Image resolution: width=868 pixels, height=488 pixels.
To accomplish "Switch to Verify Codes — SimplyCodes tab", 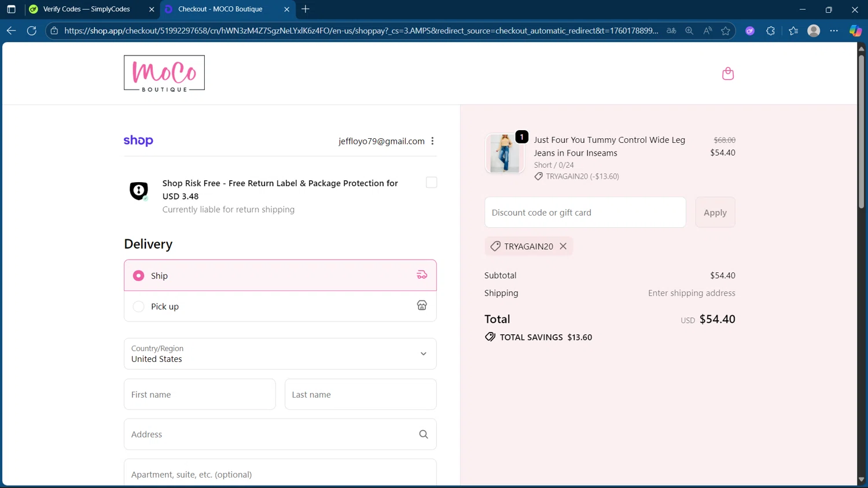I will point(87,9).
